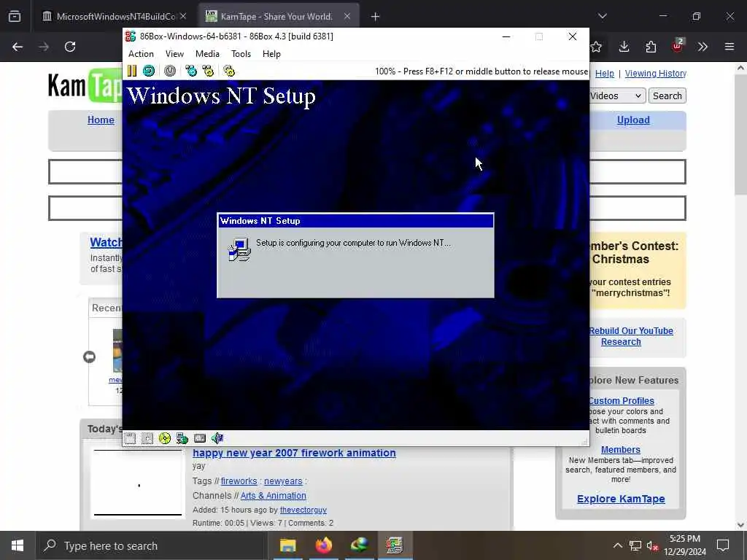Bookmark this page with star icon

597,47
